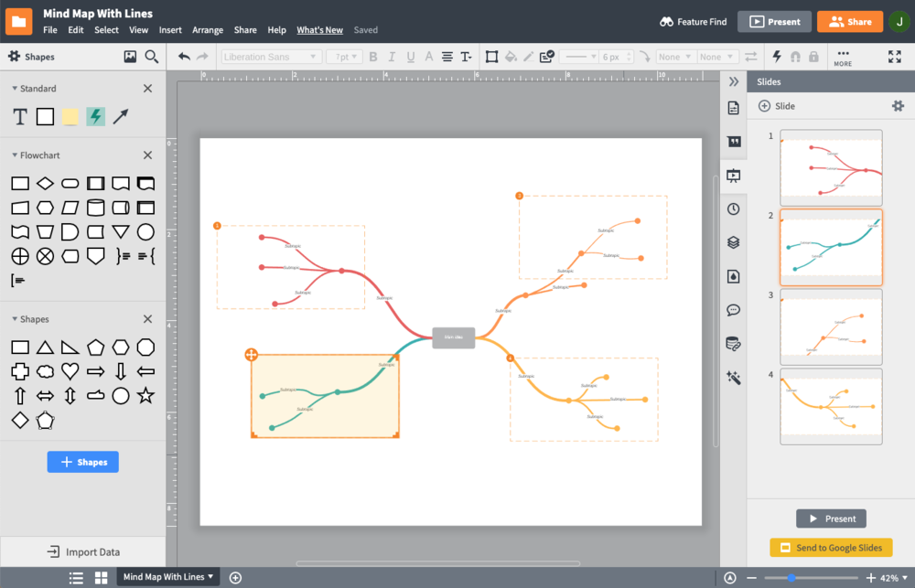Adjust the zoom slider in status bar
This screenshot has width=915, height=588.
791,578
